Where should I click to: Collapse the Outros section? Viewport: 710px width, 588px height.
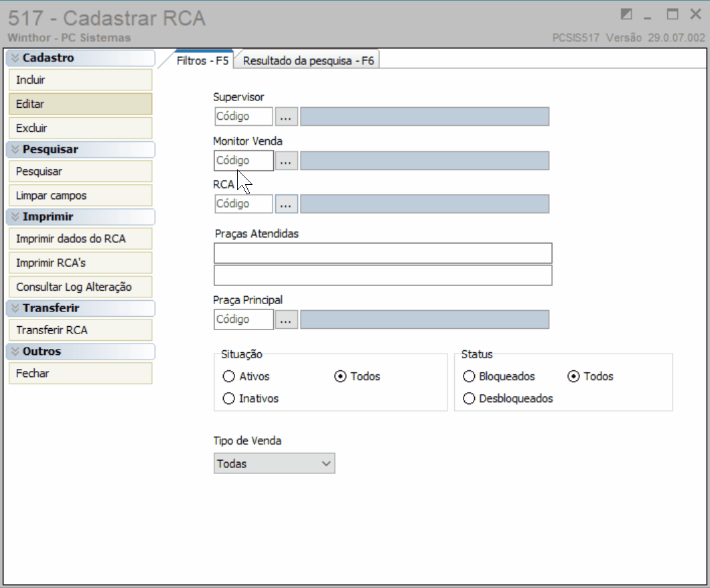click(80, 352)
